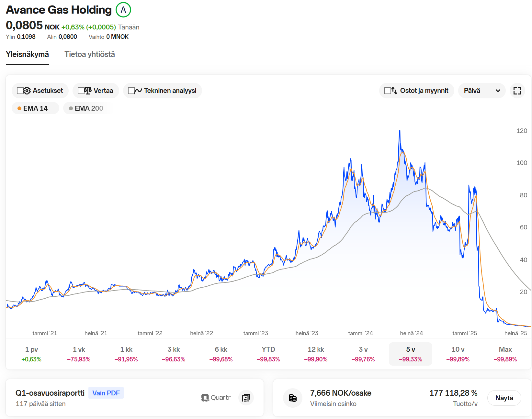This screenshot has height=419, width=532.
Task: Tick the Tekninen analyysi checkbox
Action: 131,91
